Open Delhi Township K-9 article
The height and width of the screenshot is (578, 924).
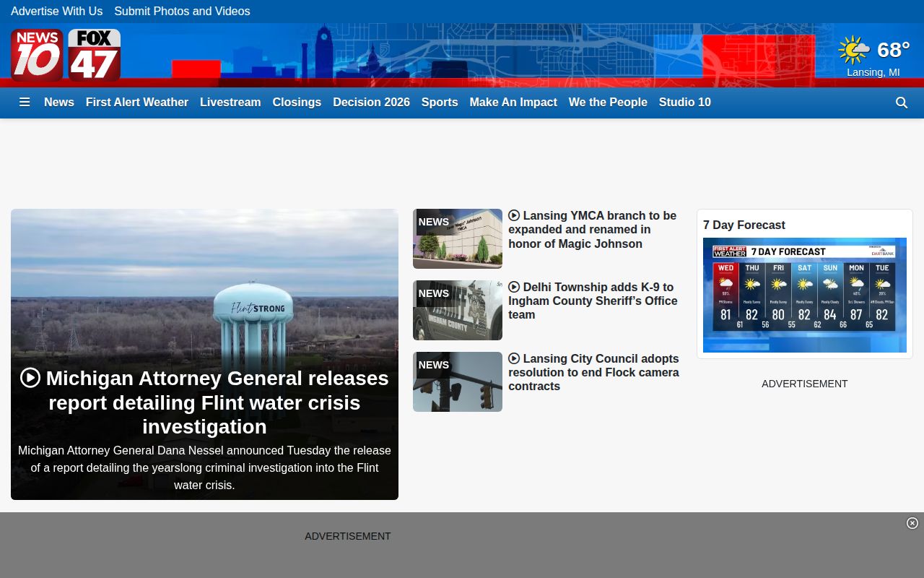coord(593,301)
